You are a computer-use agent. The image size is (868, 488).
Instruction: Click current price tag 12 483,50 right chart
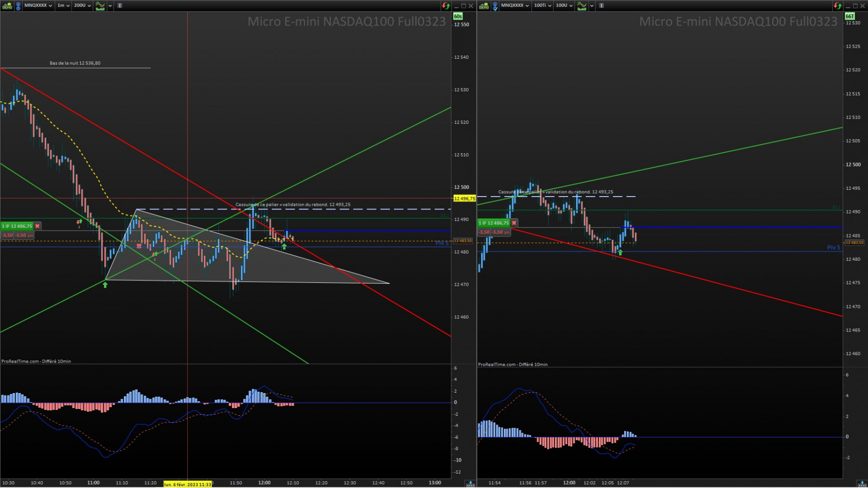click(x=854, y=243)
